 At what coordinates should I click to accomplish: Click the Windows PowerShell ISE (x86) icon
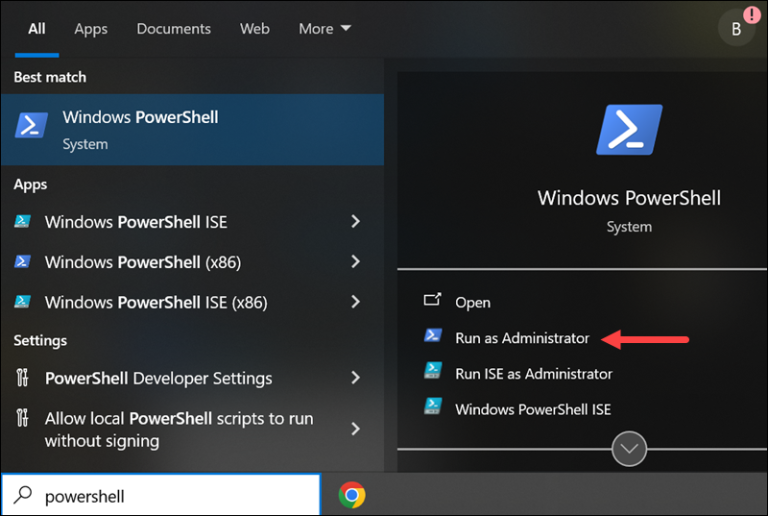click(x=22, y=302)
